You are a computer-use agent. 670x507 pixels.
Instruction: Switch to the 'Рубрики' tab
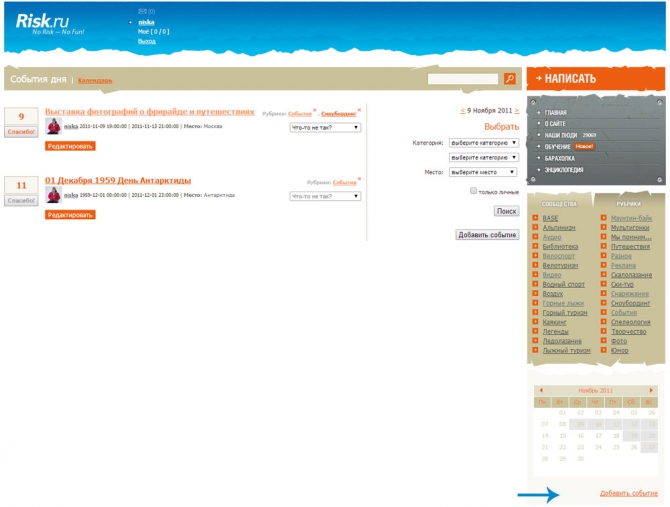[x=628, y=204]
